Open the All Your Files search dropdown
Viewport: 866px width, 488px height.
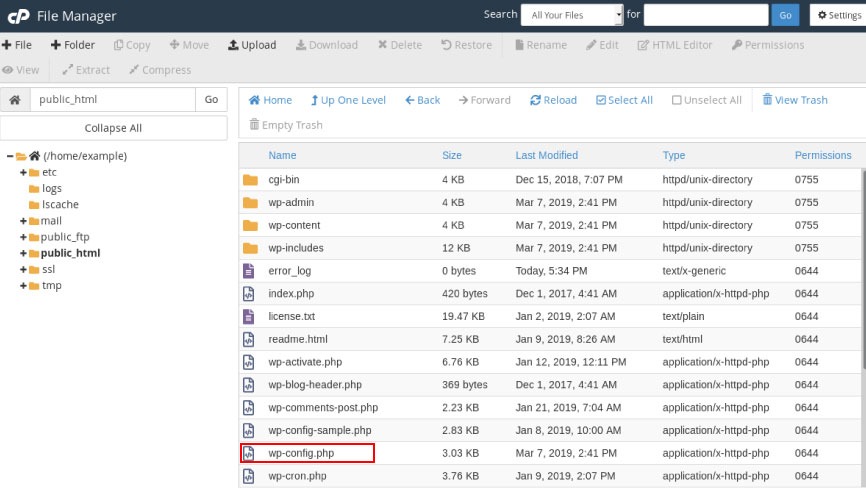572,15
